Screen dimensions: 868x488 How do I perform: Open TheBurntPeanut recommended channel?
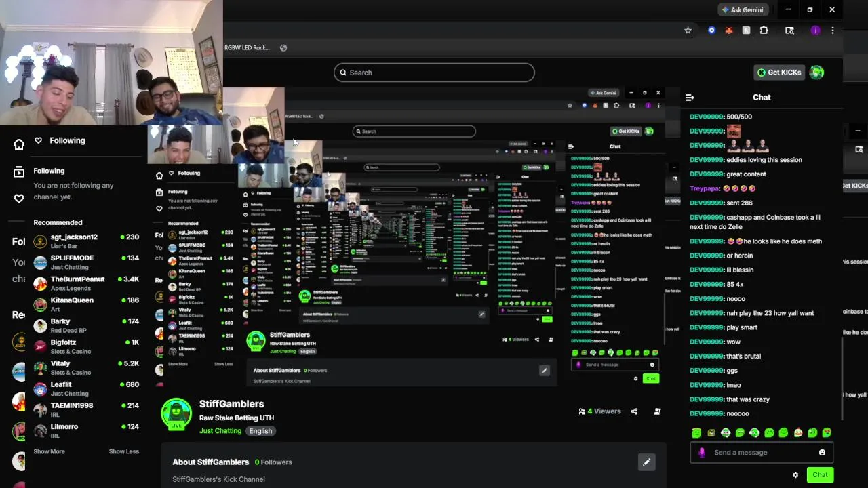click(86, 283)
